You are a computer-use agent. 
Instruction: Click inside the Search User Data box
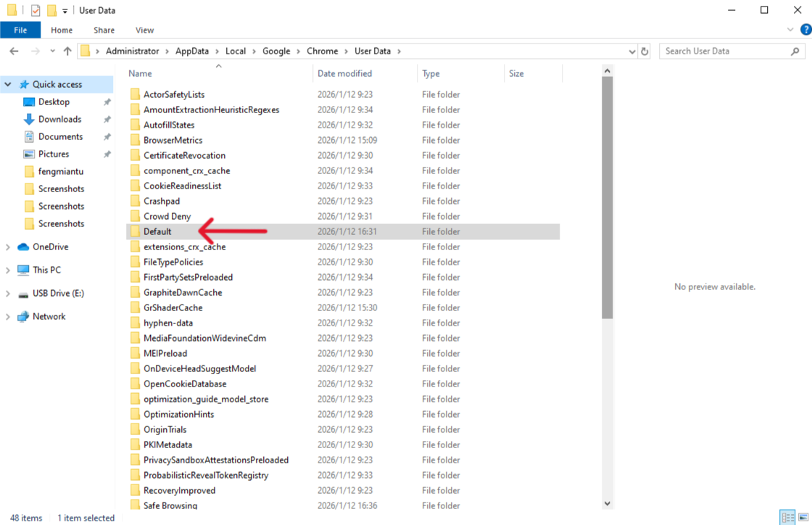tap(725, 51)
